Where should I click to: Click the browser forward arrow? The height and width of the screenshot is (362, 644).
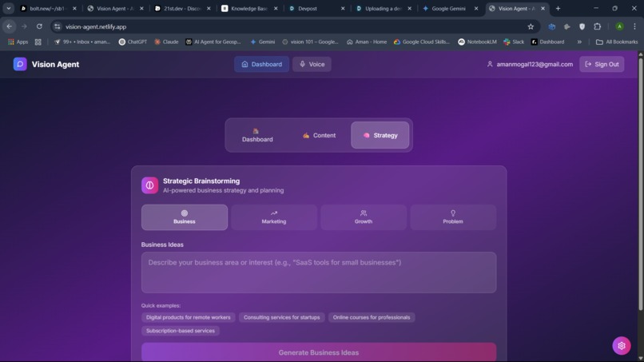(x=24, y=26)
